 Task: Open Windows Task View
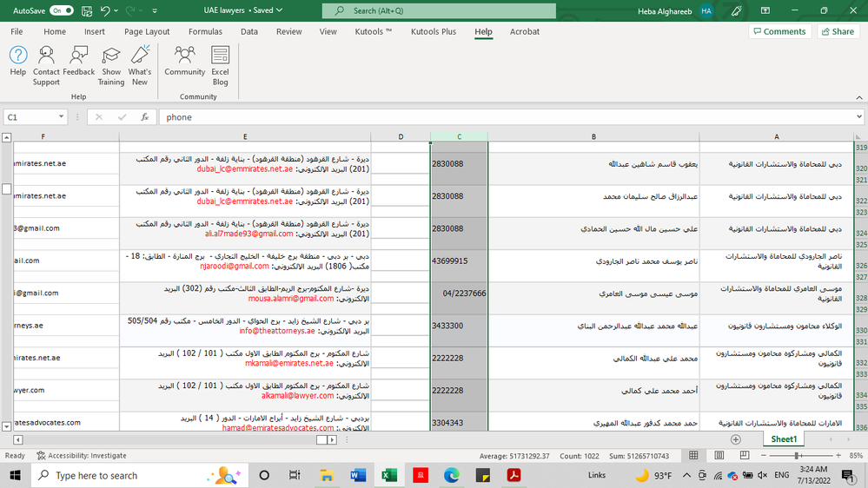[x=295, y=475]
